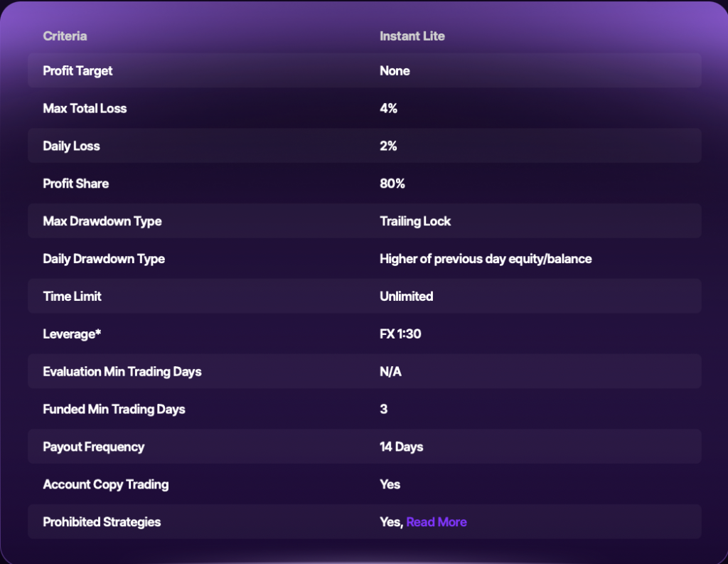Select the FX 1:30 leverage value
This screenshot has width=728, height=564.
400,334
